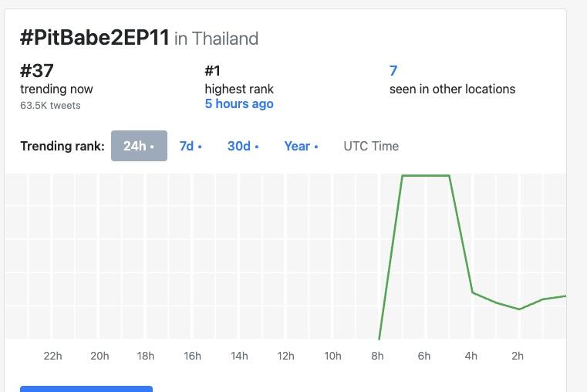Click the 'in Thailand' location text
587x392 pixels.
(217, 39)
